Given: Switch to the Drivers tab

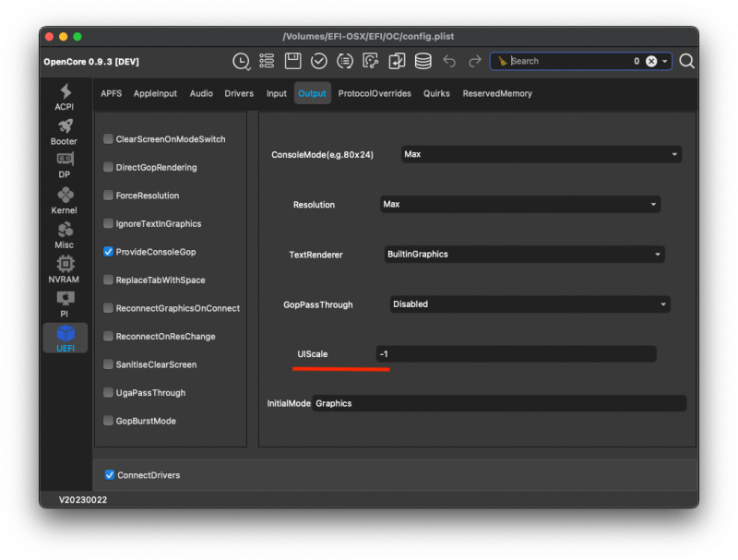Looking at the screenshot, I should click(239, 93).
